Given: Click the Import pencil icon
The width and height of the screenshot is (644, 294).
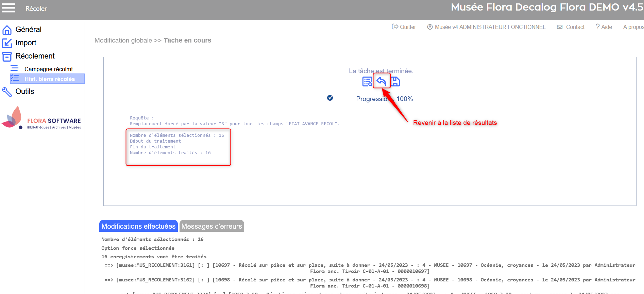Looking at the screenshot, I should point(7,43).
